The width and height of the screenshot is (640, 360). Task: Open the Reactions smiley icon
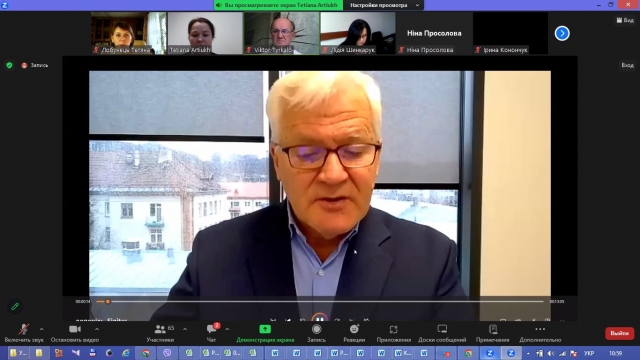[354, 329]
